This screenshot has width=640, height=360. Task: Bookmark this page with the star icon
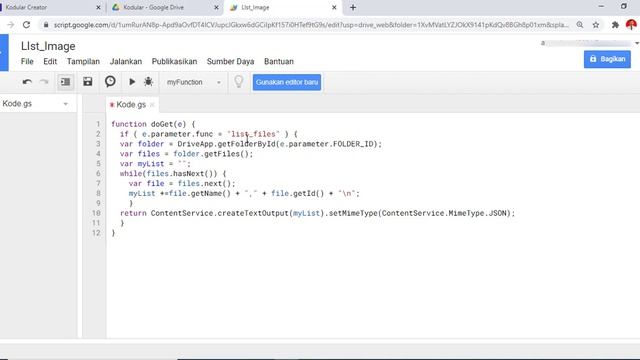[596, 25]
